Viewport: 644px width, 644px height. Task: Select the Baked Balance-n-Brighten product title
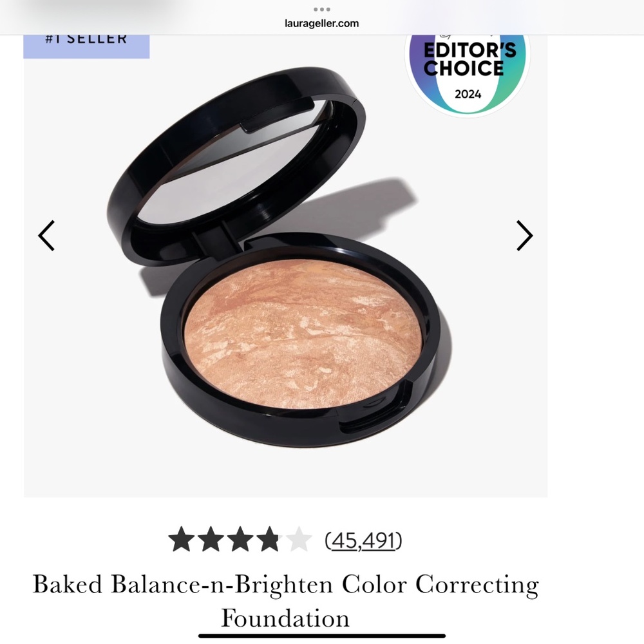[x=285, y=601]
